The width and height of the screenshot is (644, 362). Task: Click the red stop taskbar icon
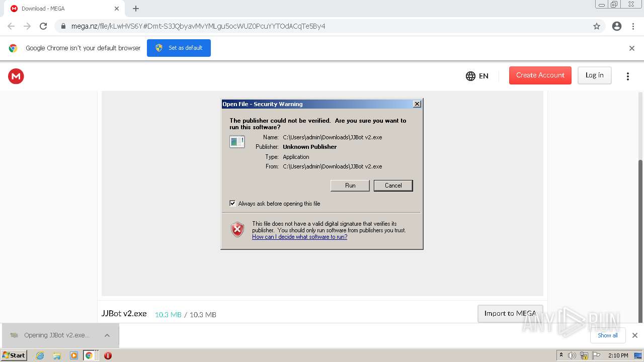(108, 355)
